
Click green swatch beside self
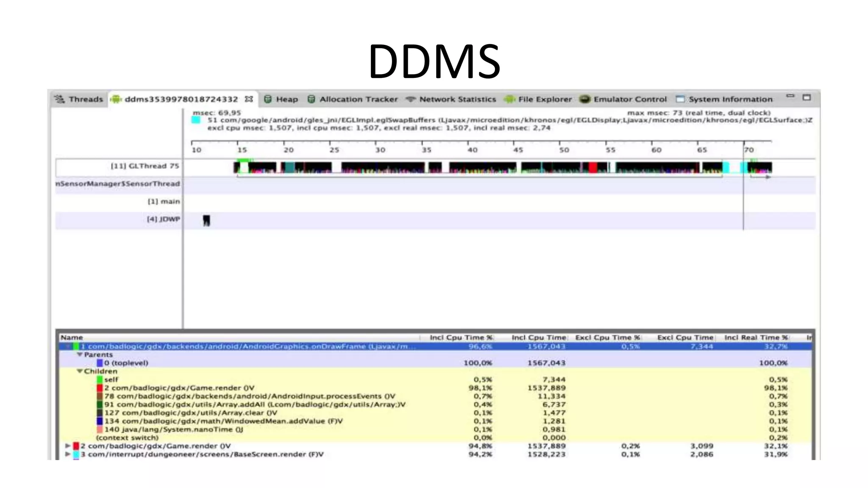coord(100,380)
